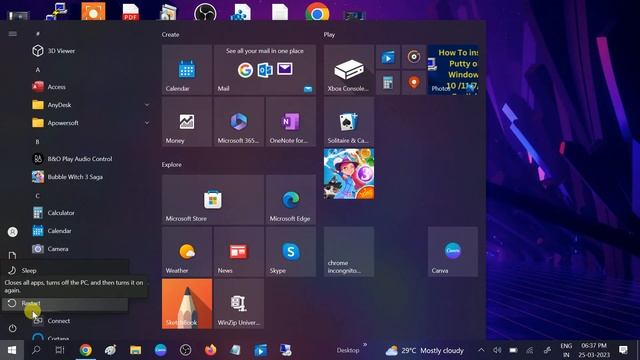Open the Calendar tile
This screenshot has height=360, width=640.
187,70
